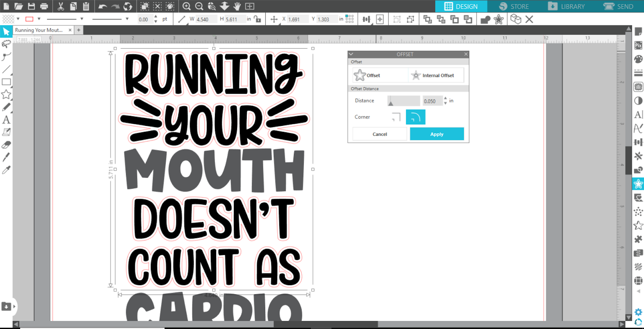Select the Knife tool

[x=6, y=157]
